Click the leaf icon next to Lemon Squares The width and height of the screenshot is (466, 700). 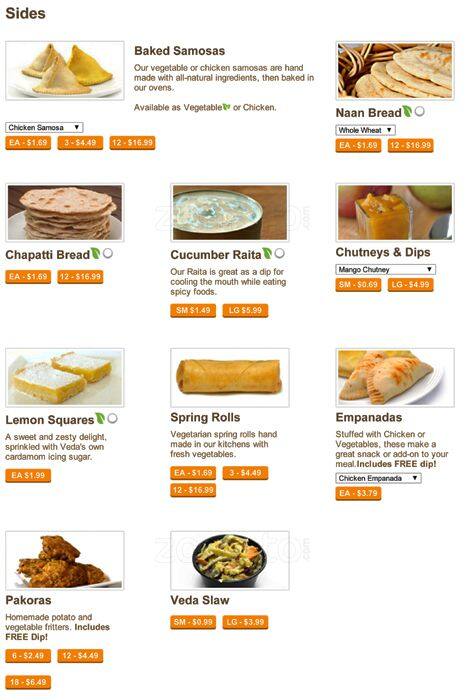100,418
